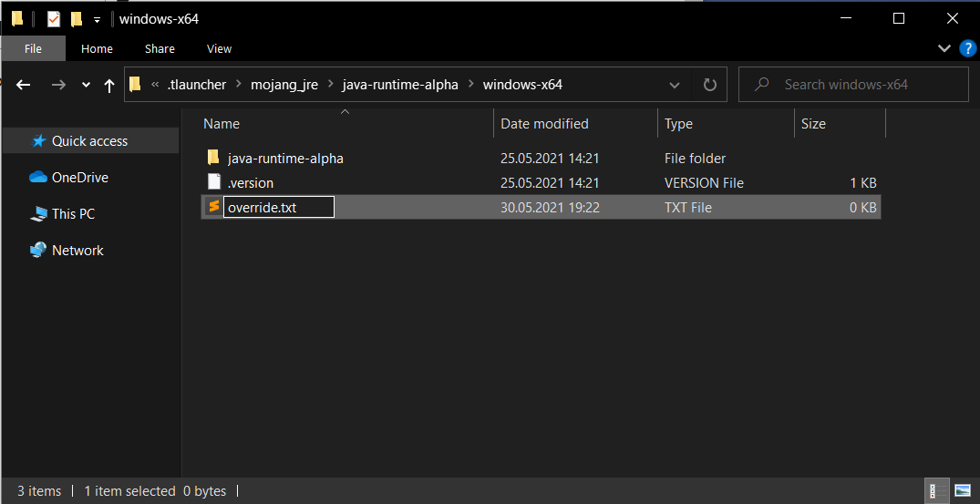980x504 pixels.
Task: Click the New folder icon in quick access toolbar
Action: click(77, 19)
